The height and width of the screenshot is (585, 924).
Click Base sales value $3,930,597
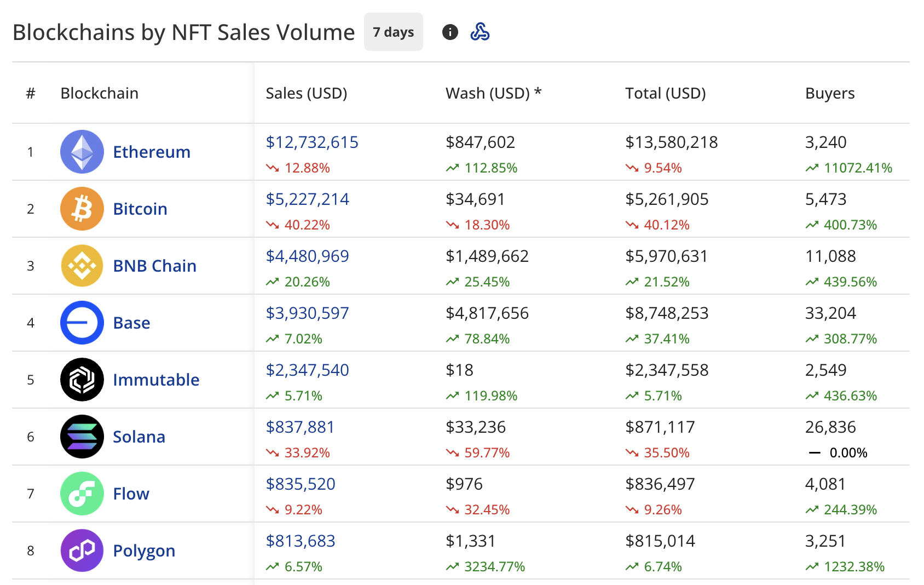(308, 313)
